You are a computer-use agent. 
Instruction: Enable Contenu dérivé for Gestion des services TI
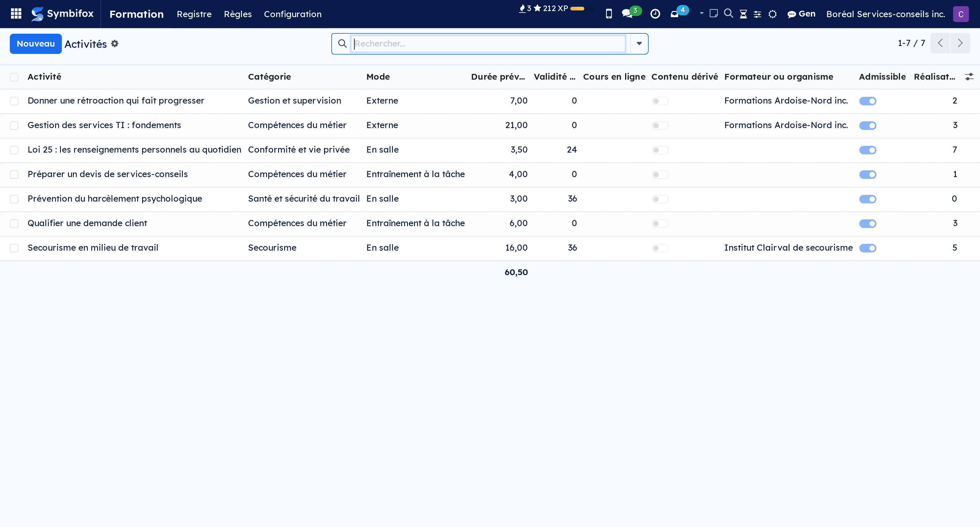click(x=660, y=126)
